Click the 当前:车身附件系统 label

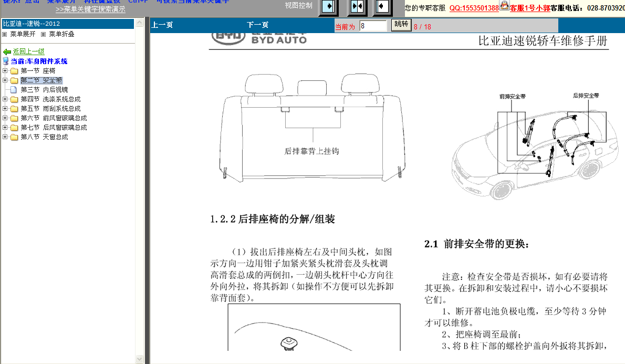[x=39, y=61]
